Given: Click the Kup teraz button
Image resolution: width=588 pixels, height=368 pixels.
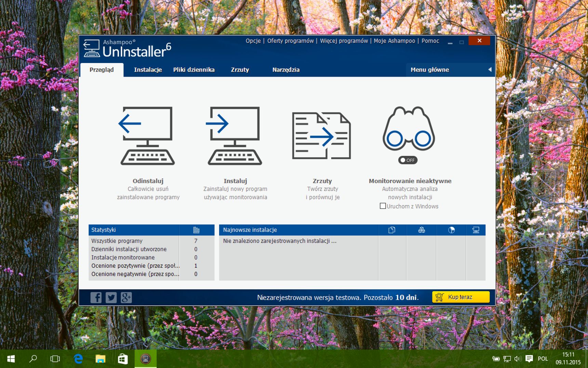Looking at the screenshot, I should pos(461,297).
